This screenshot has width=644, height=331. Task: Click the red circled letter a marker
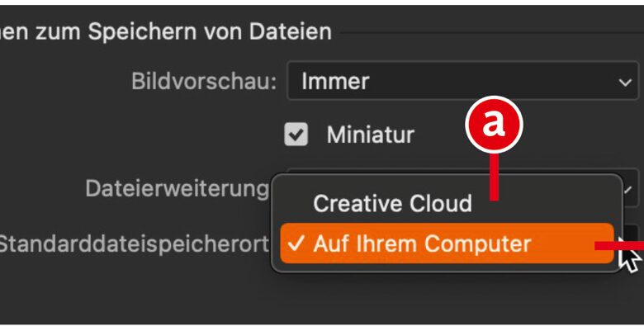(x=495, y=124)
